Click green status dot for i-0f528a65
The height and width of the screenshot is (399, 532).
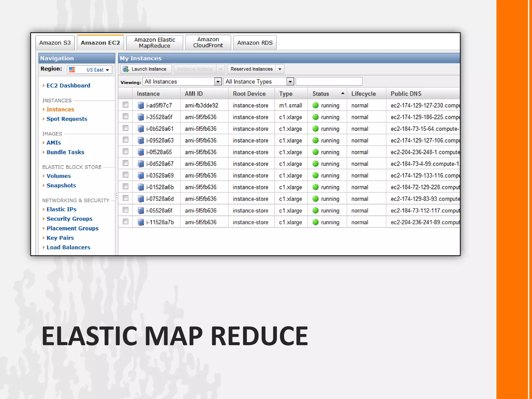click(x=316, y=152)
